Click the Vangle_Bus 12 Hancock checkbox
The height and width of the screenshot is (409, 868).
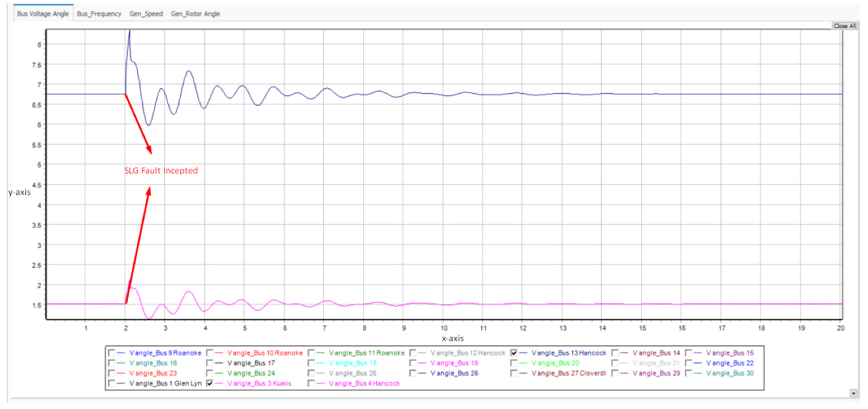(x=413, y=353)
